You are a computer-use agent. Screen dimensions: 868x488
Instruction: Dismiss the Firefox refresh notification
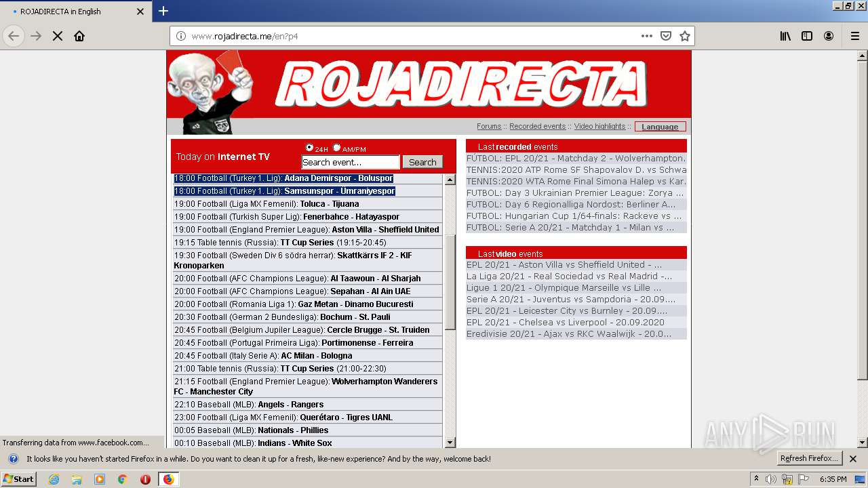(x=853, y=459)
